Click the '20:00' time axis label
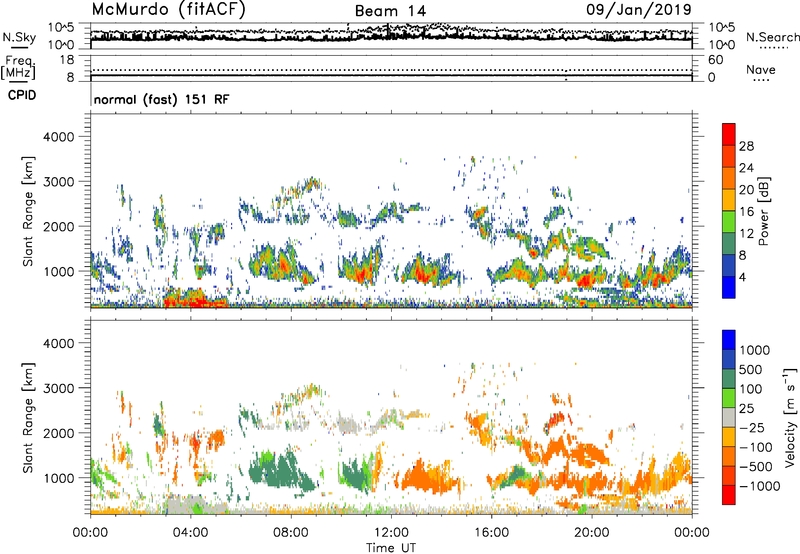 click(592, 533)
